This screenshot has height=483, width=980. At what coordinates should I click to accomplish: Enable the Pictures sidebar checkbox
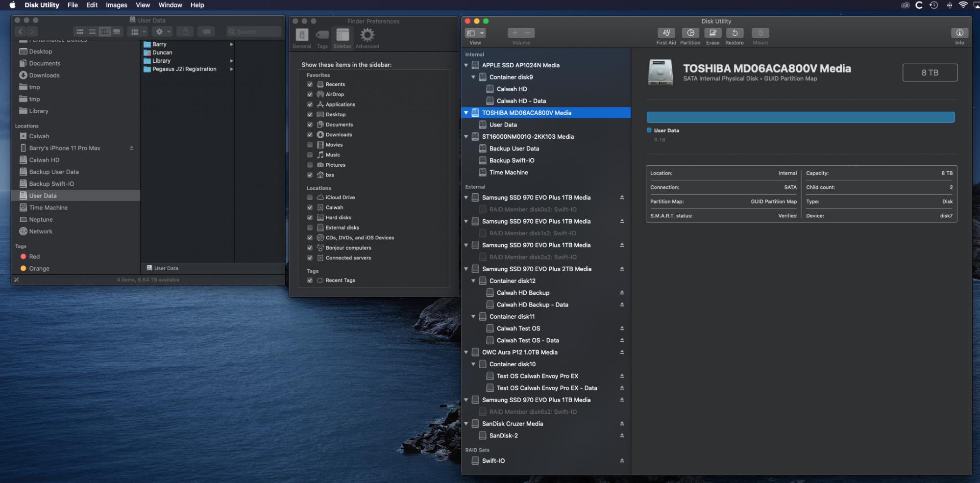pos(310,165)
